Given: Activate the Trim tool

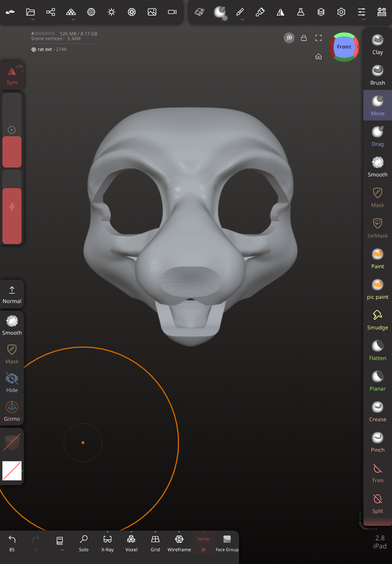Looking at the screenshot, I should pyautogui.click(x=377, y=473).
